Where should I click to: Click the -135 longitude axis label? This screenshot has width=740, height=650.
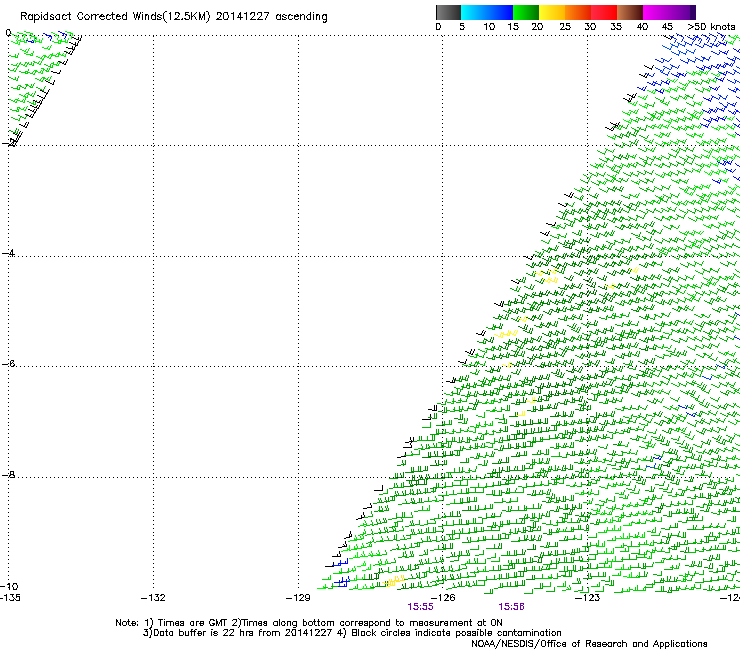pos(10,598)
